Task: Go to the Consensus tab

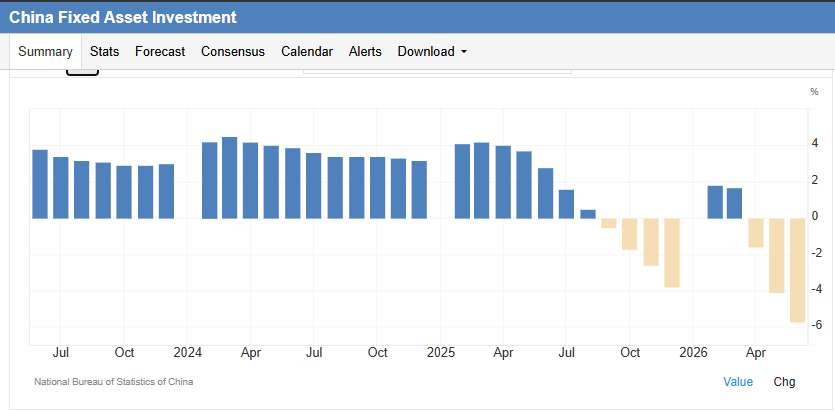Action: click(x=233, y=52)
